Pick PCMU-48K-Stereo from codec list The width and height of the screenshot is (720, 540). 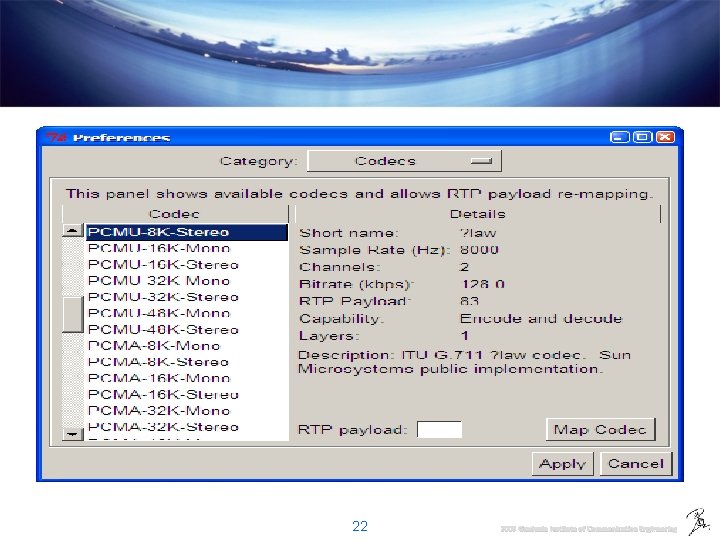point(187,330)
